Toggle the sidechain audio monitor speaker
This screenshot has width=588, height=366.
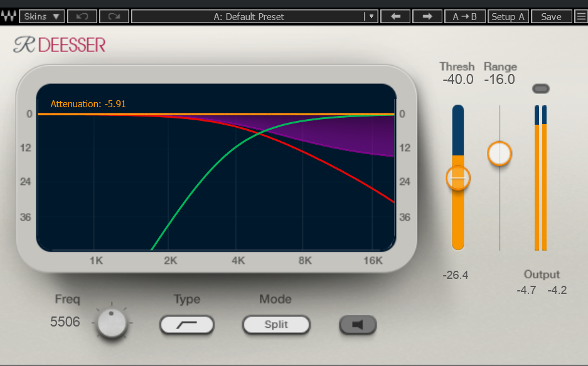pyautogui.click(x=358, y=325)
